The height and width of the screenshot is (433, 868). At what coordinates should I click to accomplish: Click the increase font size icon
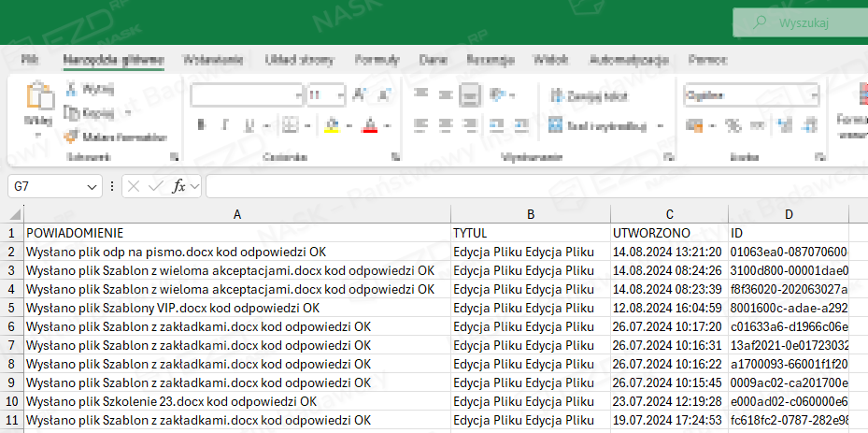359,94
